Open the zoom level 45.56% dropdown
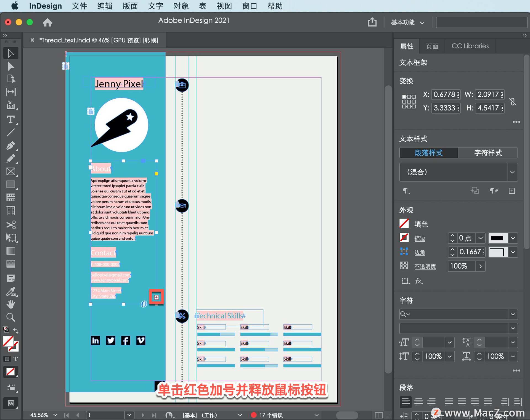The image size is (530, 420). [x=55, y=415]
